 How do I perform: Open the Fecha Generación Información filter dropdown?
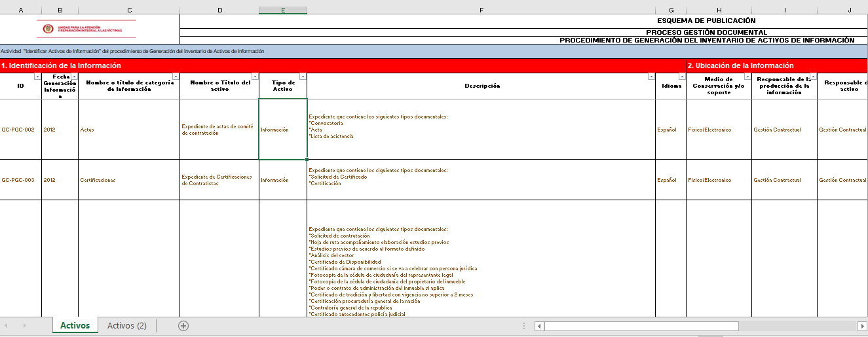(x=73, y=77)
